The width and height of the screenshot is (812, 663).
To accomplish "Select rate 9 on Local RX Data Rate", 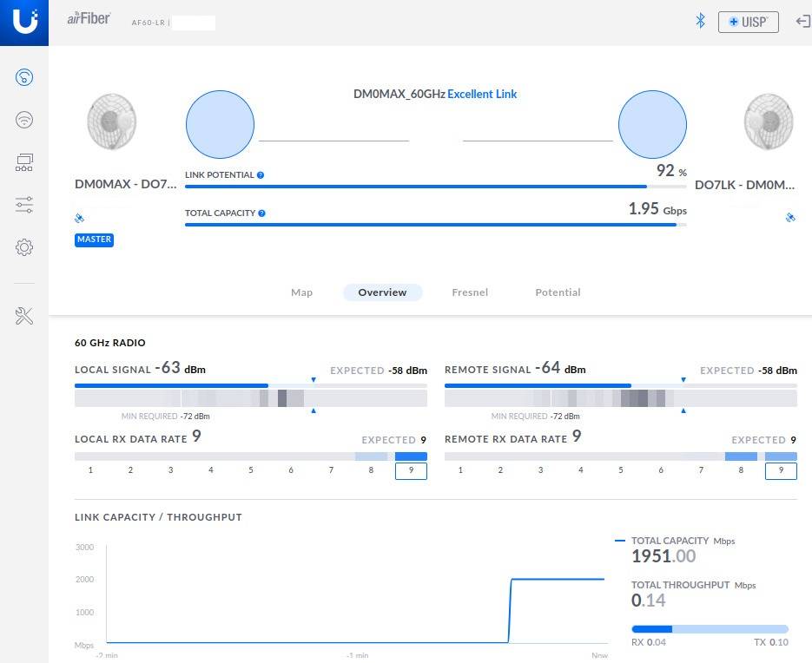I will [x=411, y=470].
